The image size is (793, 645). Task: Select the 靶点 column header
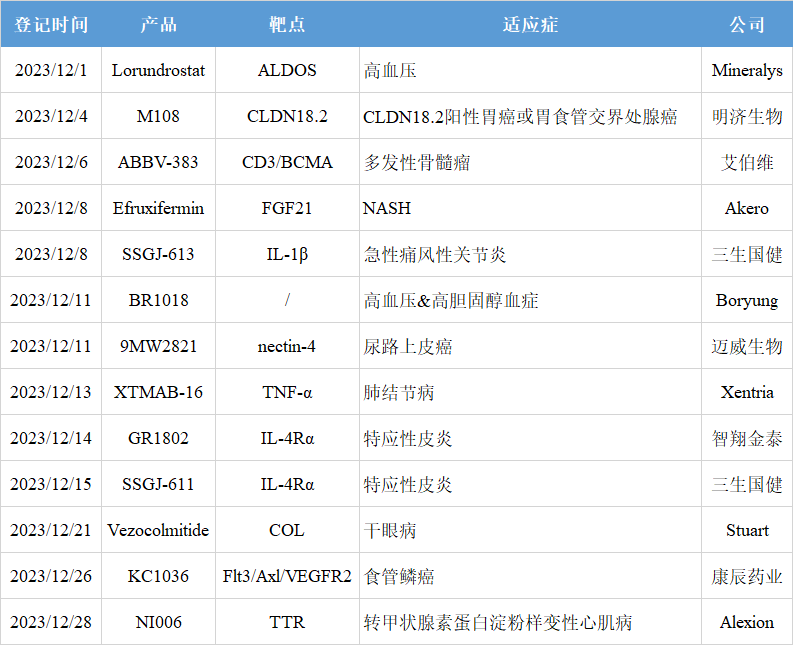(287, 25)
